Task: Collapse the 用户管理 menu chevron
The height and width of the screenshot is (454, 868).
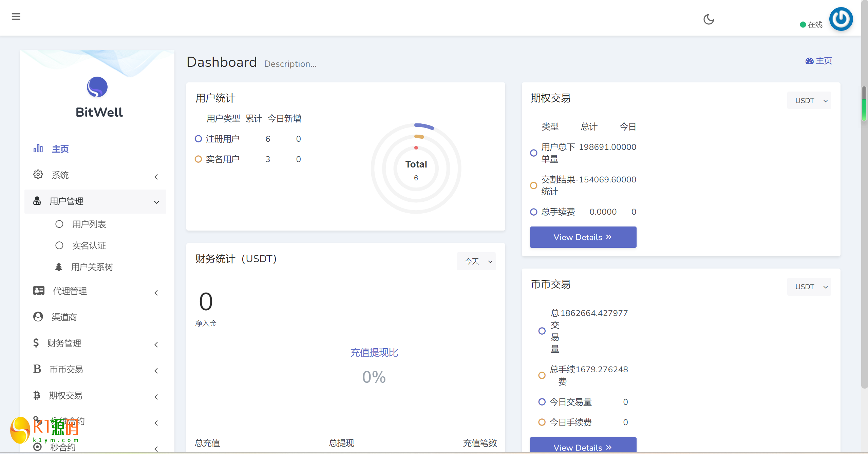Action: (x=156, y=202)
